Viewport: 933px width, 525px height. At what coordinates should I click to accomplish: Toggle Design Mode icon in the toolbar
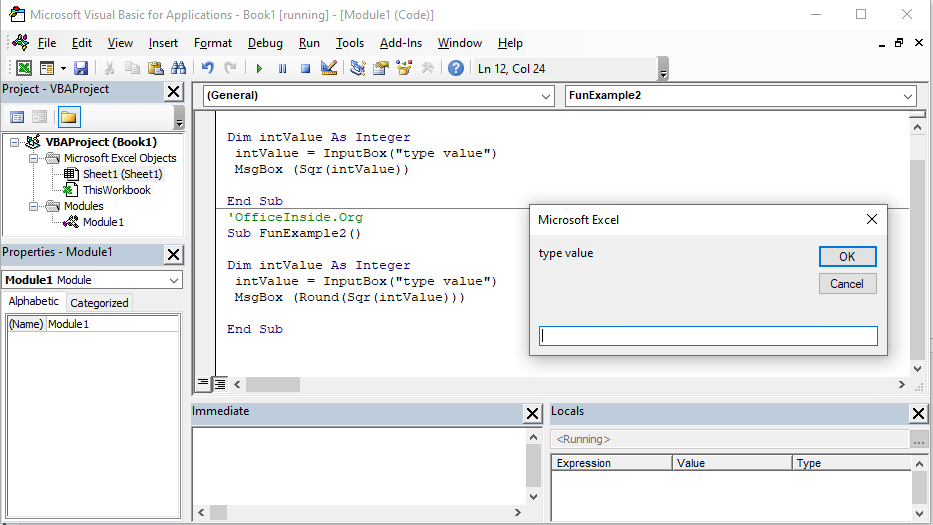(328, 68)
